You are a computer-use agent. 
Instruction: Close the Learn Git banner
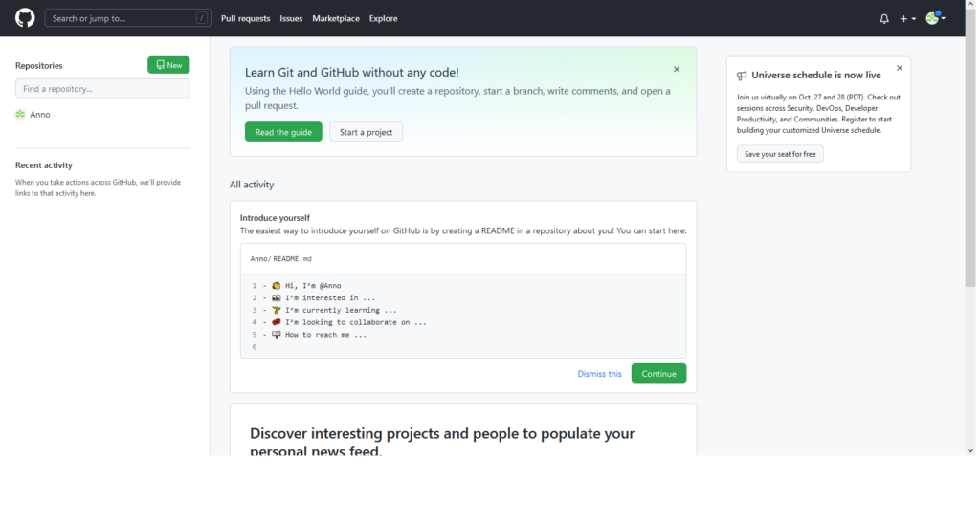click(x=677, y=69)
